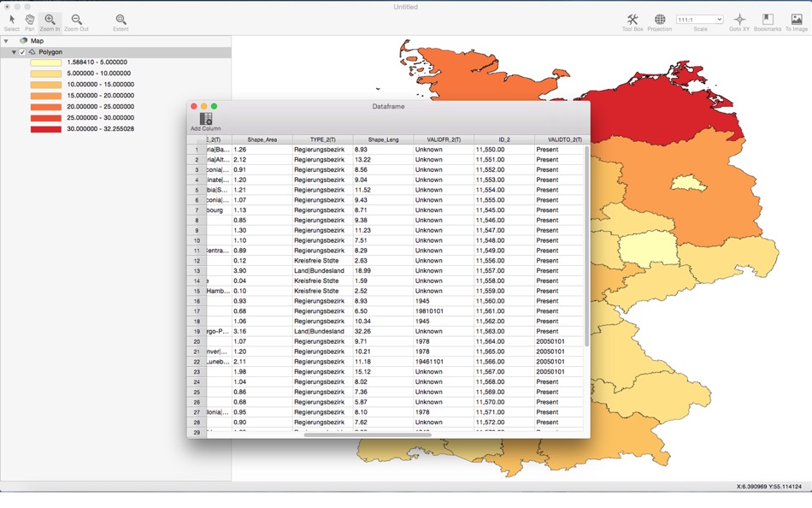Image resolution: width=812 pixels, height=508 pixels.
Task: Activate the Pan hand tool
Action: click(30, 23)
